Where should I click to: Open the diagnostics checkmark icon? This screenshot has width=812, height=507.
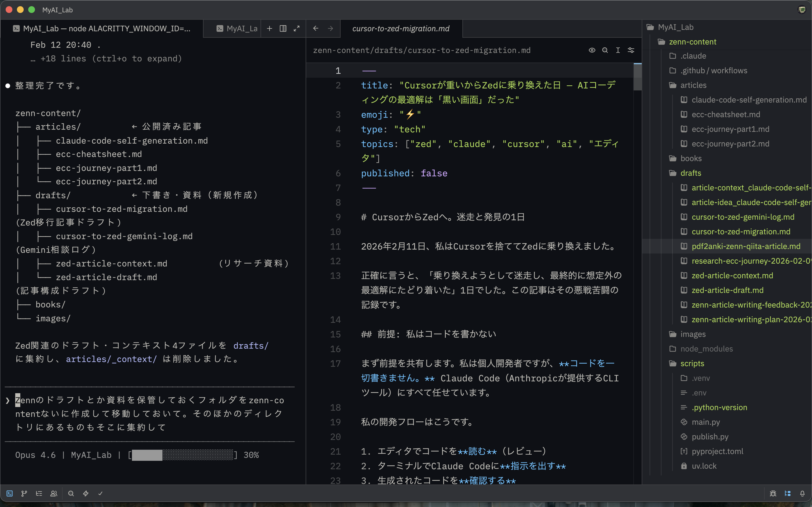(x=101, y=493)
